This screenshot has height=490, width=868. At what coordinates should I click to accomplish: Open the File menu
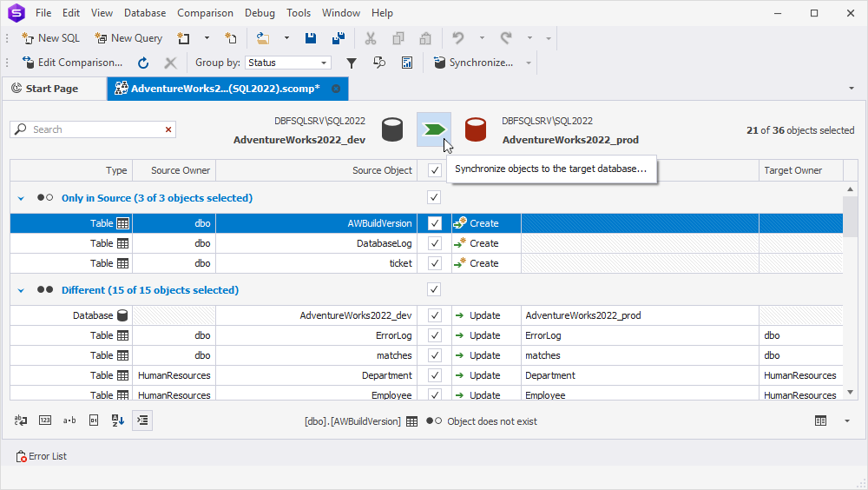point(43,13)
